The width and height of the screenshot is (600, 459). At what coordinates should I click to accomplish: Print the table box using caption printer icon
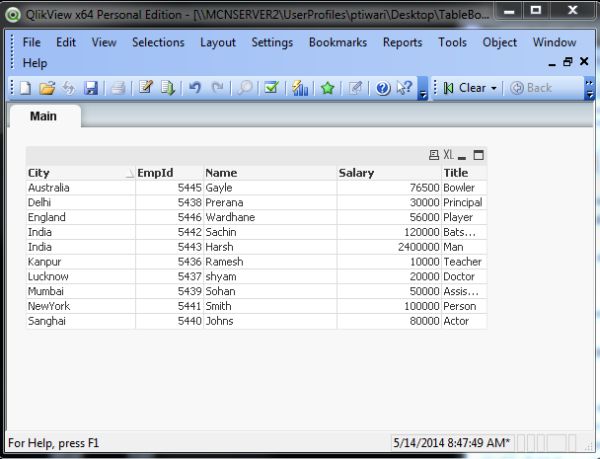coord(434,155)
